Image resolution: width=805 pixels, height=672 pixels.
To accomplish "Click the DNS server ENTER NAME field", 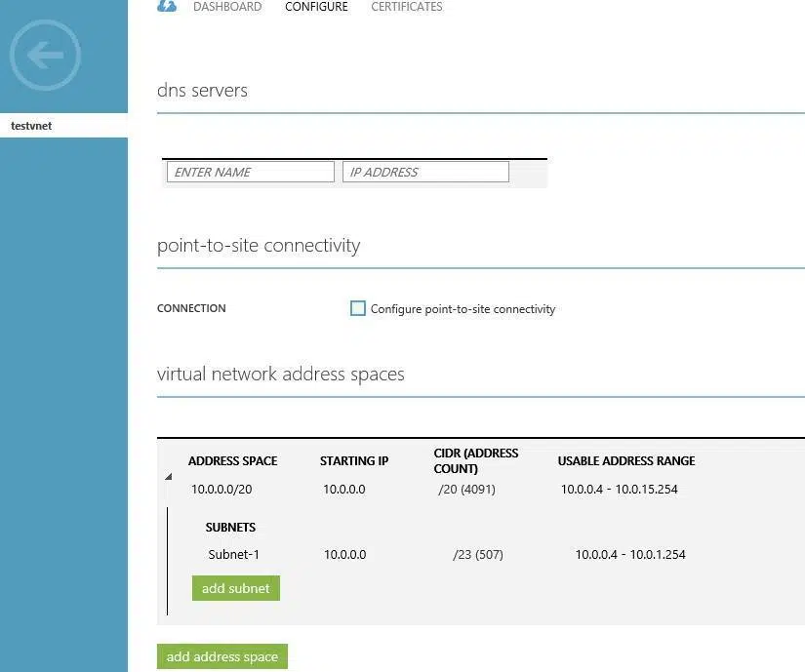I will [x=251, y=172].
